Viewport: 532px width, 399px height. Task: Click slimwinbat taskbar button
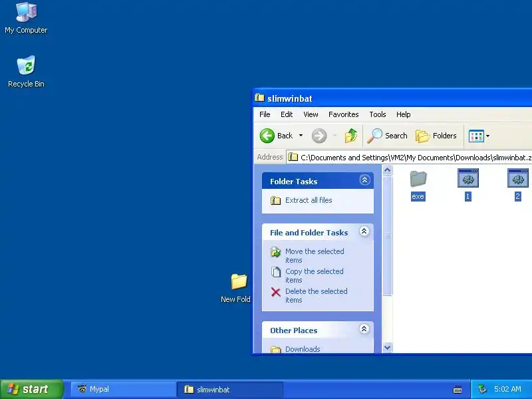click(x=229, y=389)
